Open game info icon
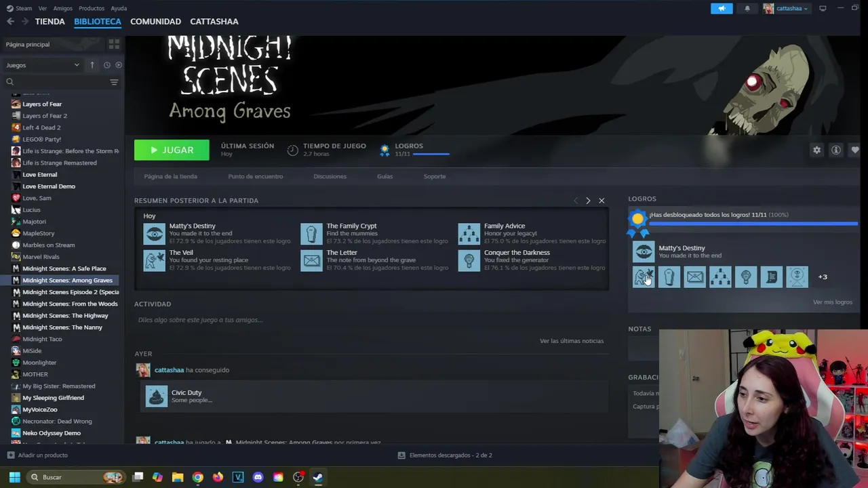868x488 pixels. (836, 150)
